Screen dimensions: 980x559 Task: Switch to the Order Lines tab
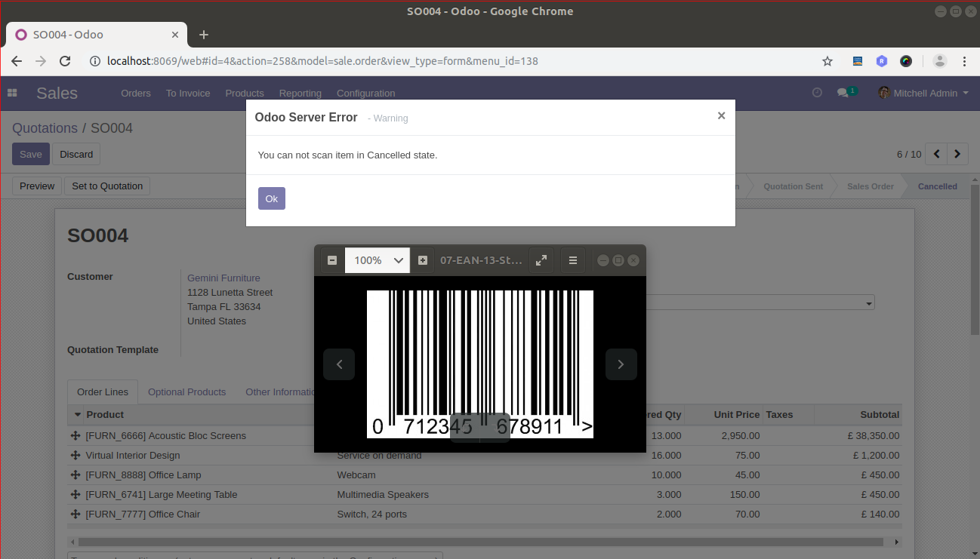coord(103,392)
